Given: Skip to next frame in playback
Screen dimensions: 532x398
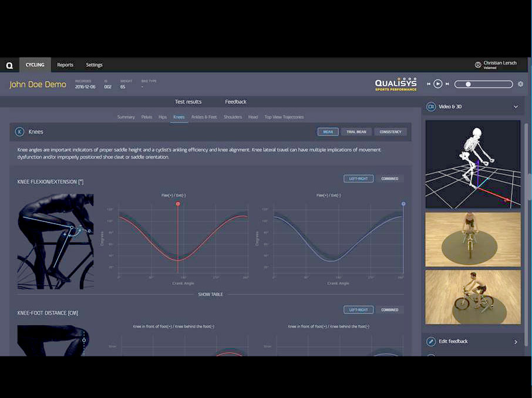Looking at the screenshot, I should click(x=447, y=84).
